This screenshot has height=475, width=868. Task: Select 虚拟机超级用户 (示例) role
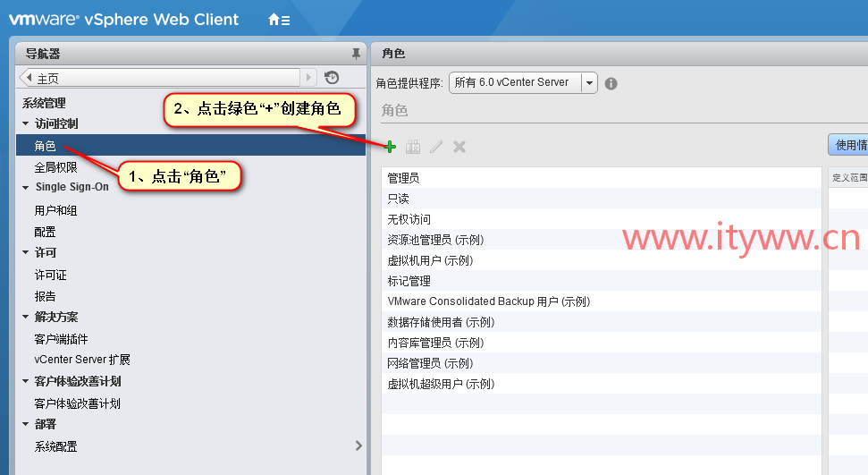pos(602,384)
